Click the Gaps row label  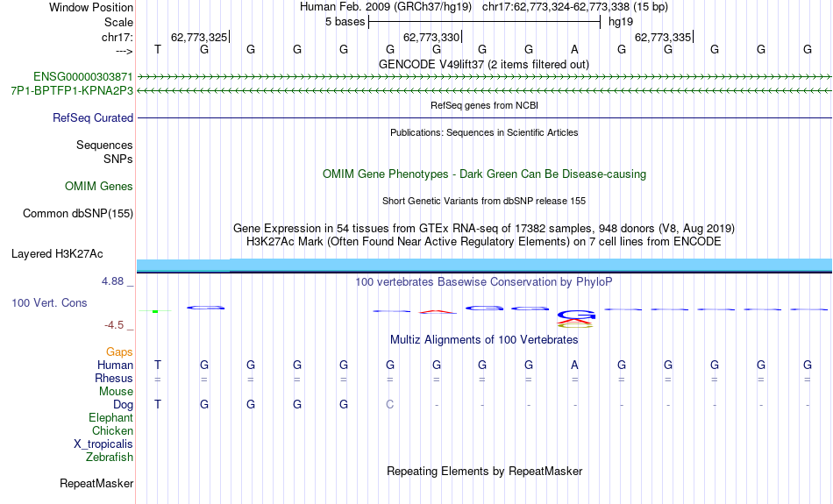click(119, 352)
